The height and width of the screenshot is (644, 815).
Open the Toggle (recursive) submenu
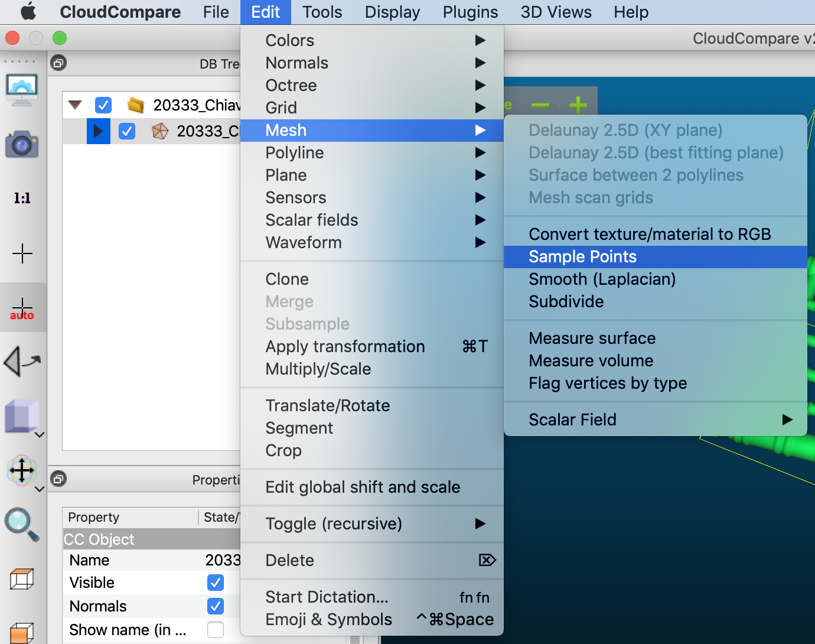[x=372, y=523]
